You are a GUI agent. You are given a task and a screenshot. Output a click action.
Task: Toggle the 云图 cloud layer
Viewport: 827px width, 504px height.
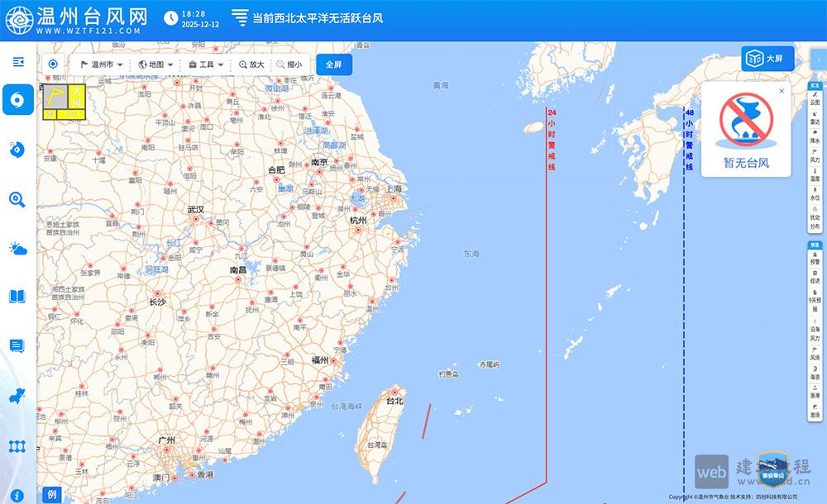tap(815, 99)
